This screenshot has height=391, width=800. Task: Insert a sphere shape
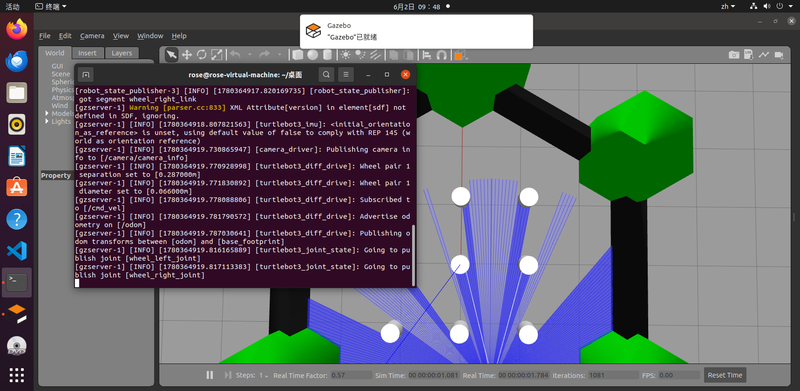click(313, 55)
